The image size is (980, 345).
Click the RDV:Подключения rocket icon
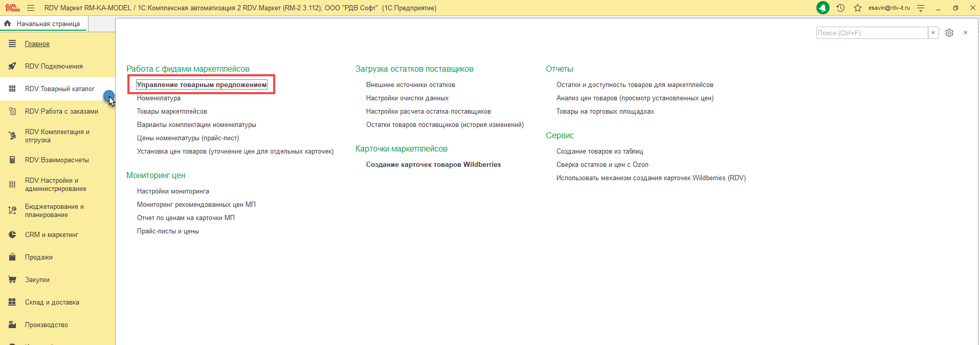point(12,67)
